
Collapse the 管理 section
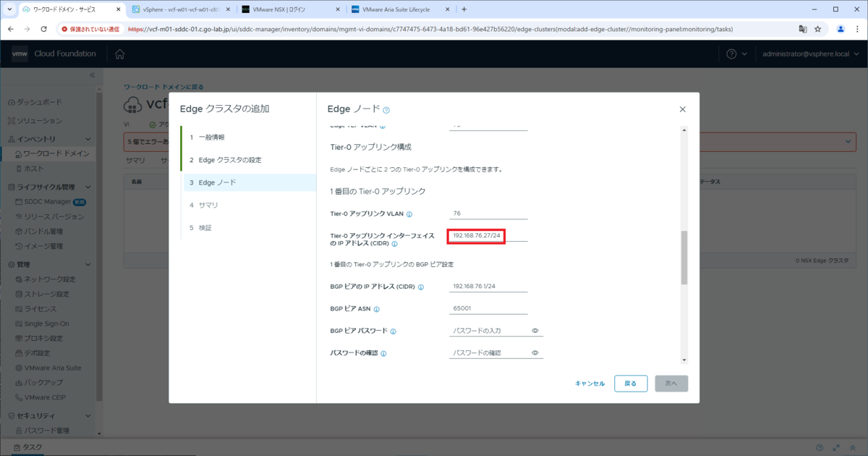pos(88,264)
